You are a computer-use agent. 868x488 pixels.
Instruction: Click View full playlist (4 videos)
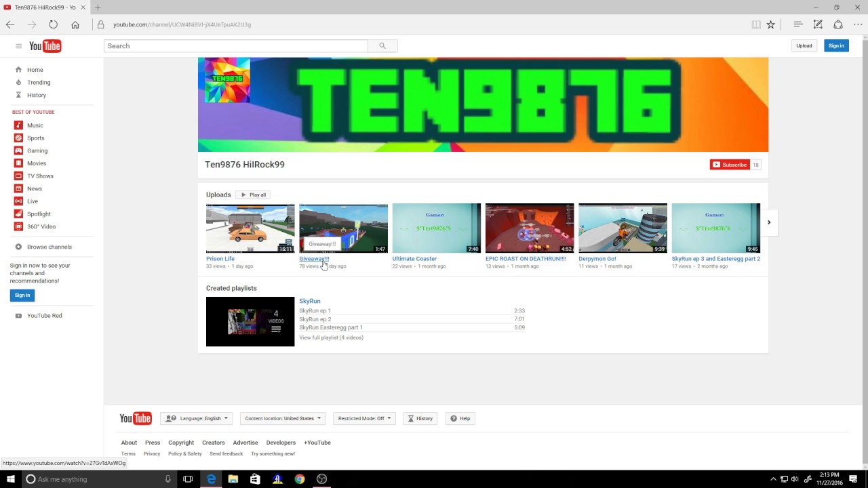pyautogui.click(x=331, y=338)
